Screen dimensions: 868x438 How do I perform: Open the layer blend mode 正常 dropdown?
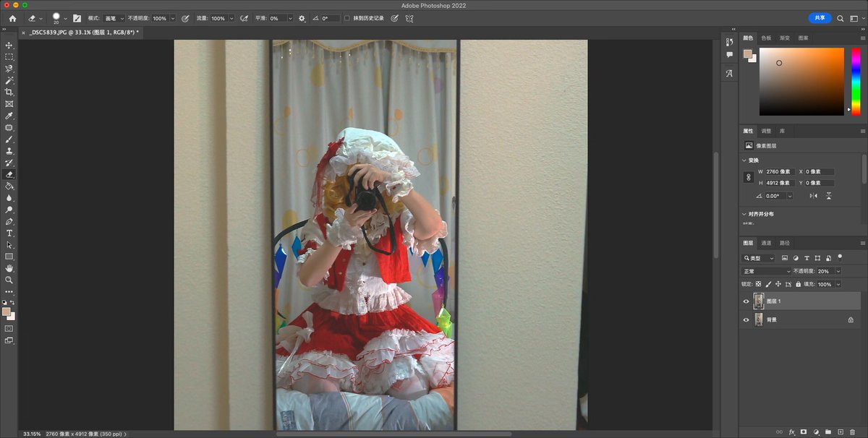point(767,271)
